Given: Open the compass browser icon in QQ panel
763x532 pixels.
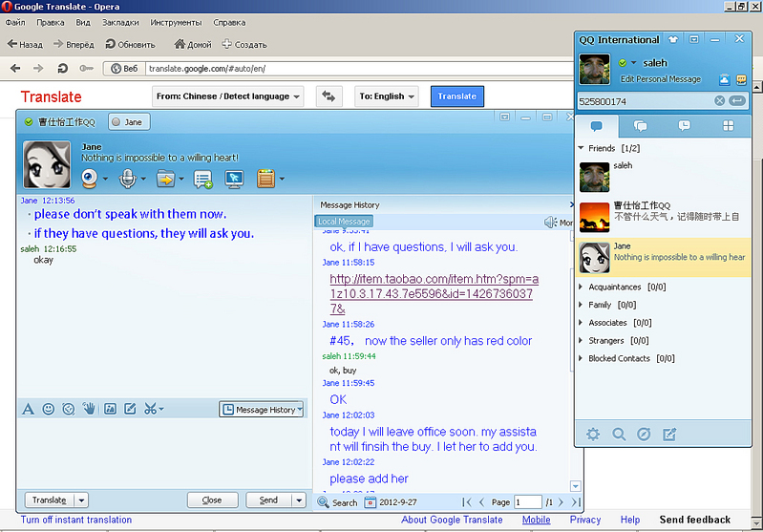Looking at the screenshot, I should (x=644, y=434).
